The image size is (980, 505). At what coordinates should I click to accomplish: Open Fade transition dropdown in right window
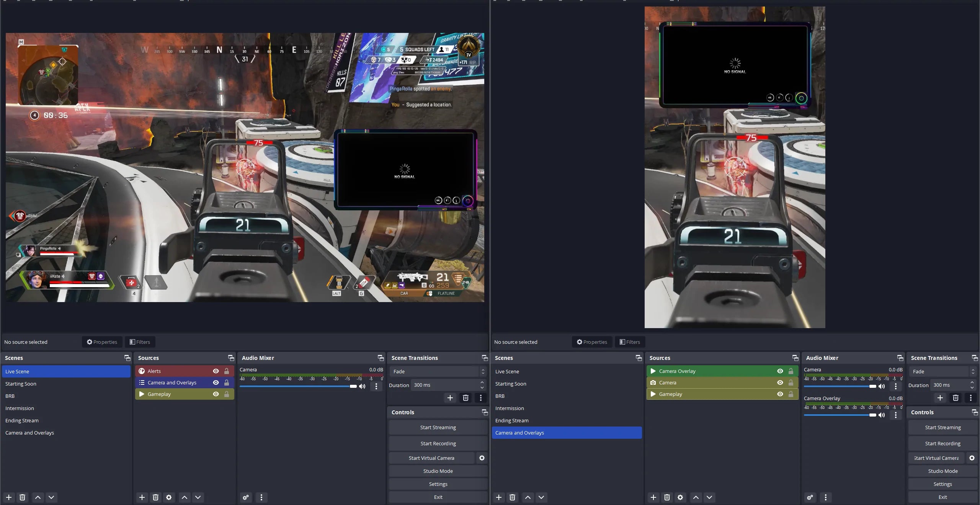[942, 371]
